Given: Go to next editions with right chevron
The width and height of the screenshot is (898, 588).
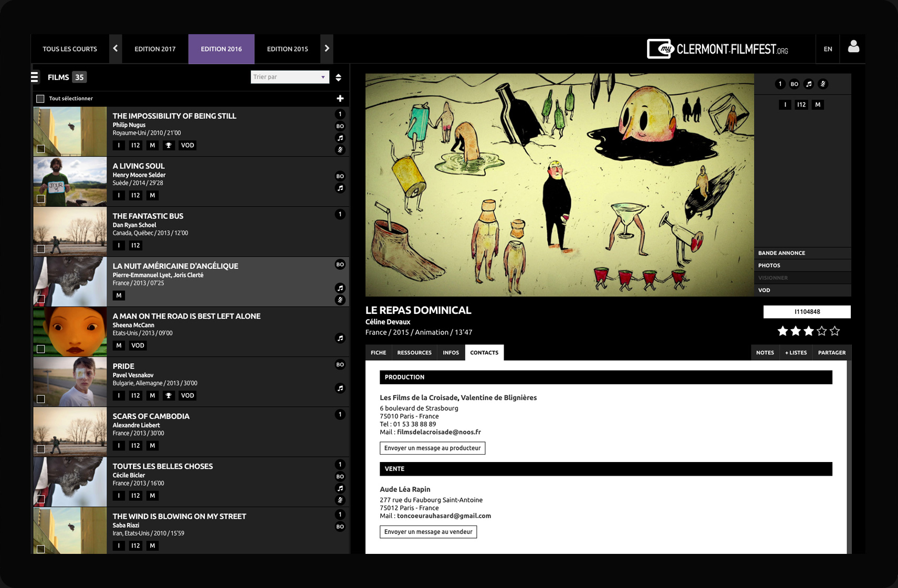Looking at the screenshot, I should click(x=327, y=49).
